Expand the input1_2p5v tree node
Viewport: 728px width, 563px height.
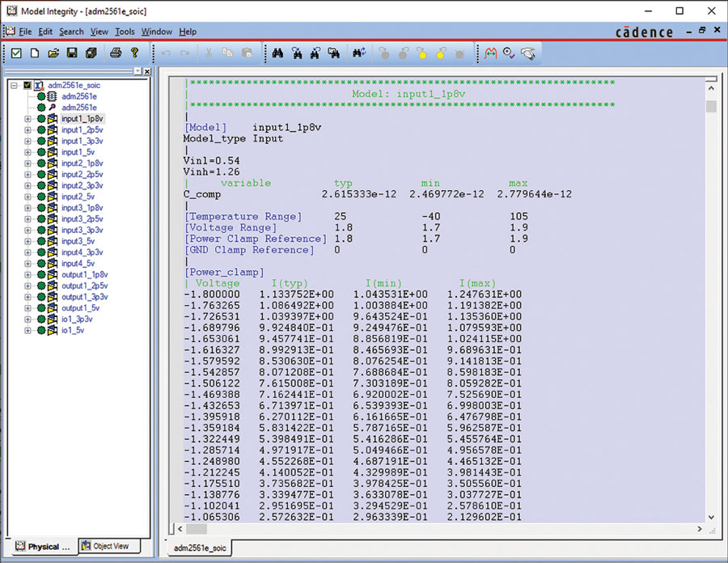pyautogui.click(x=28, y=129)
